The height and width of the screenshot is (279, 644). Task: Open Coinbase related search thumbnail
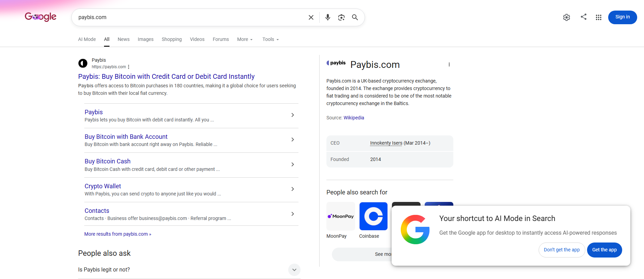coord(374,216)
